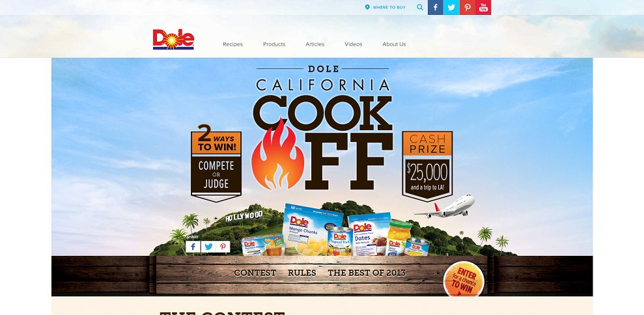The height and width of the screenshot is (315, 644).
Task: Open The Best of 2013 tab
Action: [x=367, y=273]
